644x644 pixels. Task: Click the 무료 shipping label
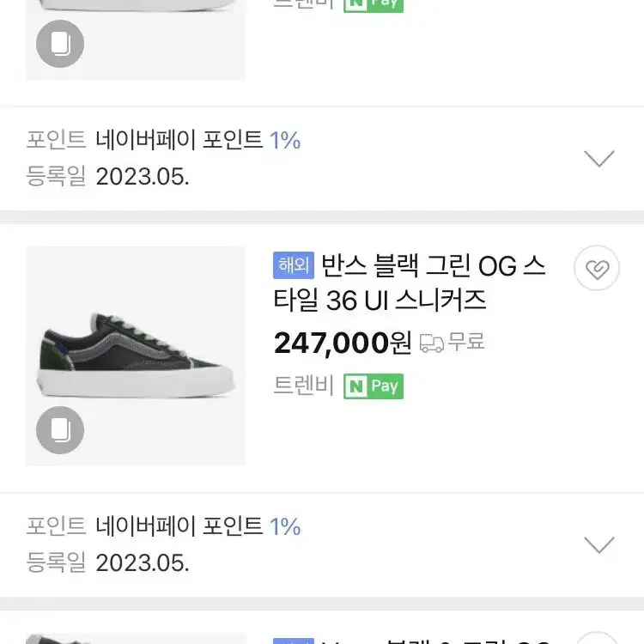pyautogui.click(x=466, y=342)
